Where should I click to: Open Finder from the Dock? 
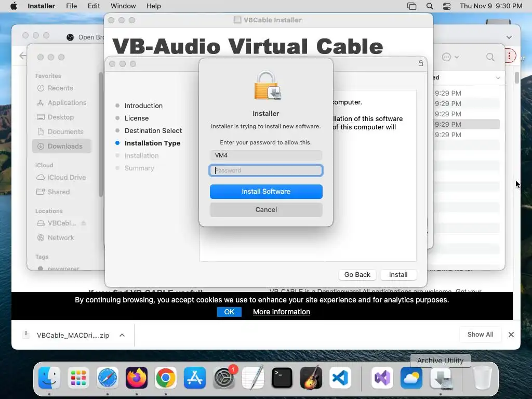[x=49, y=378]
